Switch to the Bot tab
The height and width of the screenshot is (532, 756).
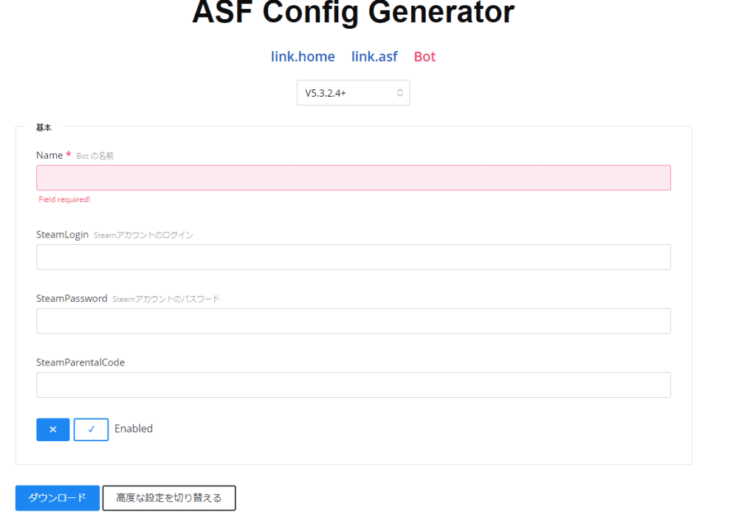(425, 56)
